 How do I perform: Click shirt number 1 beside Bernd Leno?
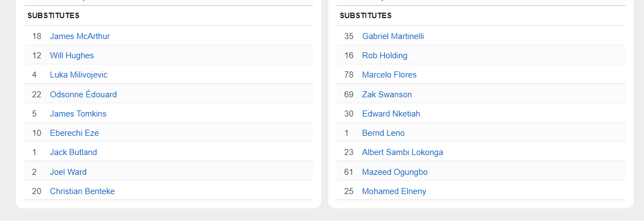pos(346,133)
